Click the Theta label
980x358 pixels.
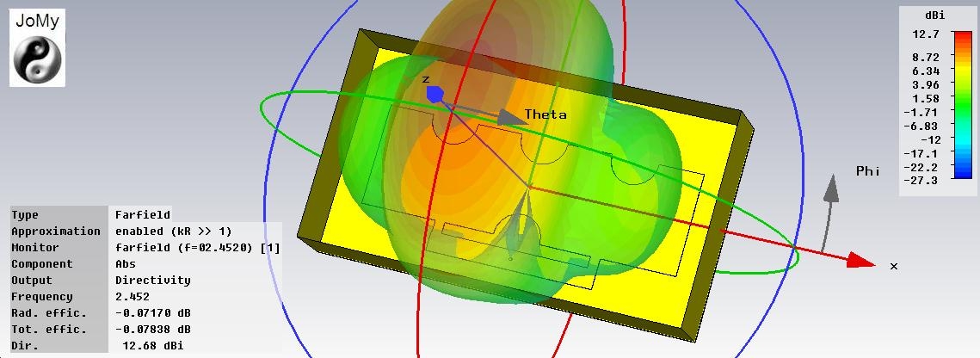pos(545,114)
